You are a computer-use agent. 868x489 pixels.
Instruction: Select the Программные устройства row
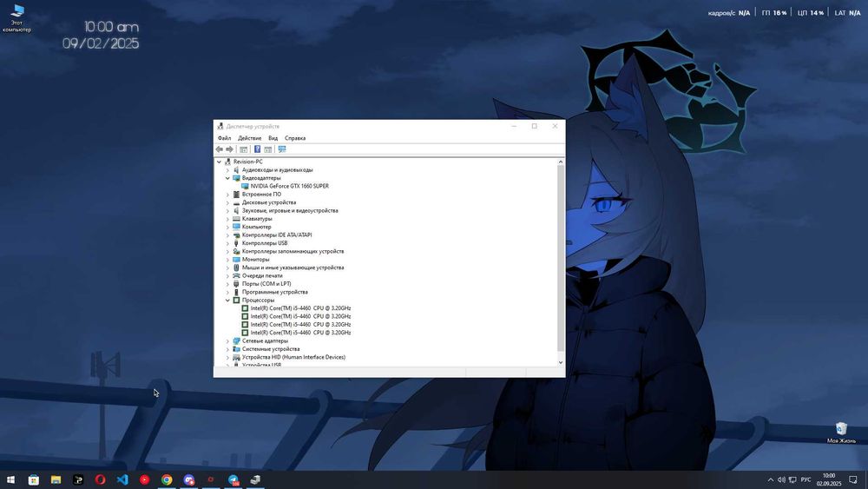coord(274,292)
